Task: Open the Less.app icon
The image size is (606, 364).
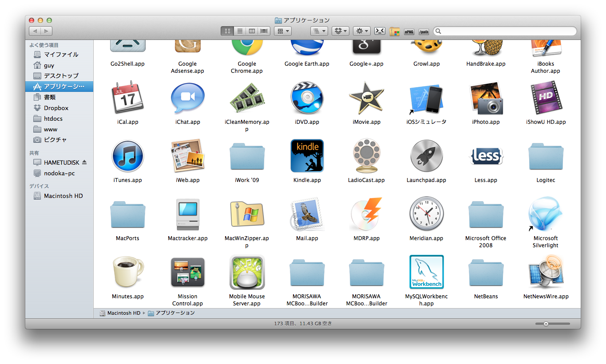Action: click(x=486, y=156)
